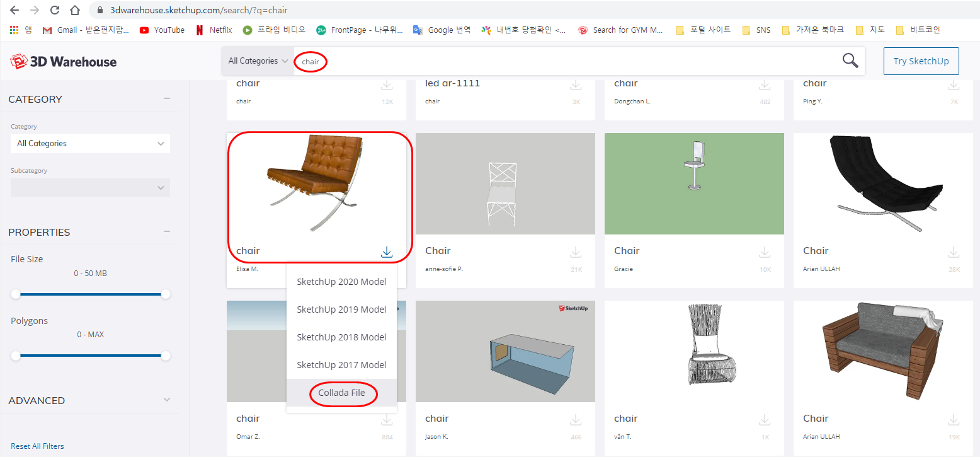Open FrontPage - 나무위키 bookmark
Viewport: 980px width, 457px height.
point(360,30)
